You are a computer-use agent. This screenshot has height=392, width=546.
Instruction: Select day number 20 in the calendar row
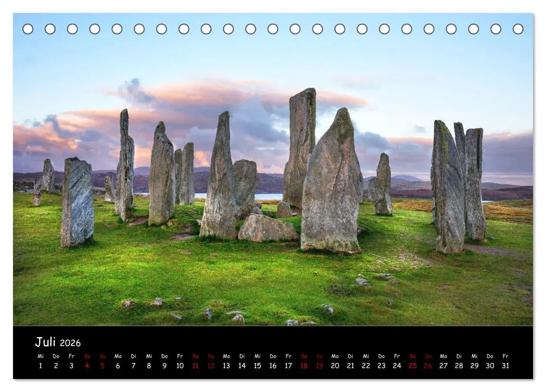335,366
